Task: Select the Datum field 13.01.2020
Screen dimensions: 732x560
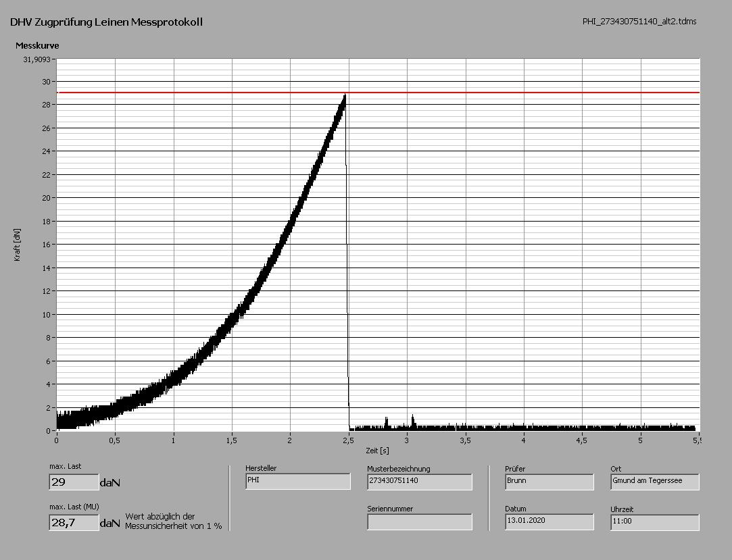Action: pos(549,522)
